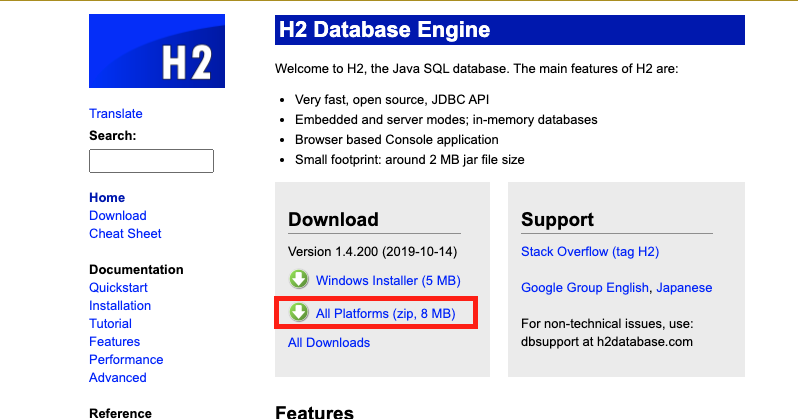Screen dimensions: 798x419
Task: Click the green download icon beside All Platforms
Action: click(x=299, y=313)
